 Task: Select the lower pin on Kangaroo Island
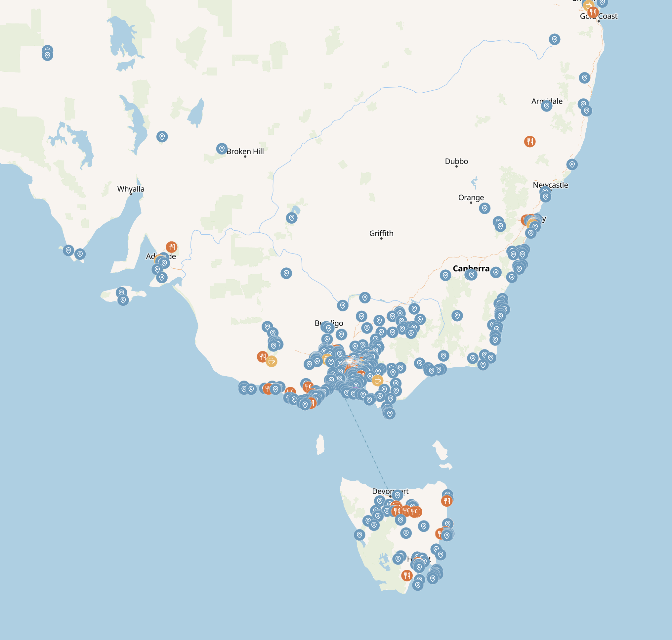point(123,300)
